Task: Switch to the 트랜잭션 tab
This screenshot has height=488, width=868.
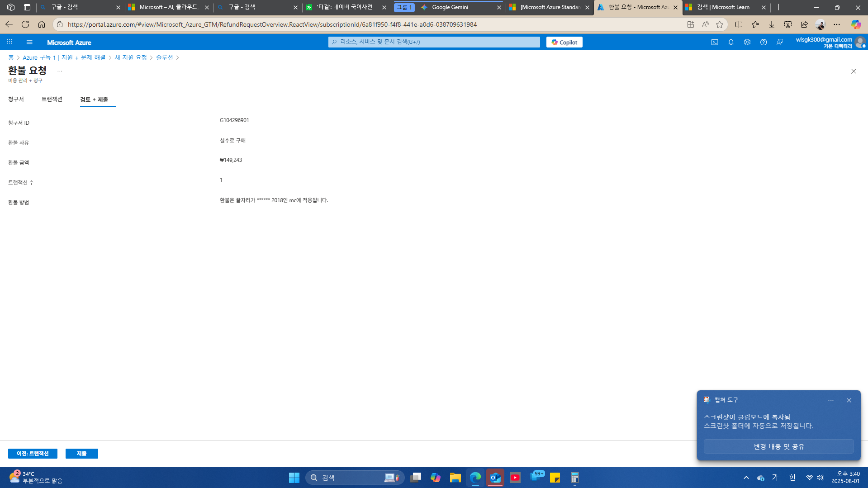Action: tap(52, 99)
